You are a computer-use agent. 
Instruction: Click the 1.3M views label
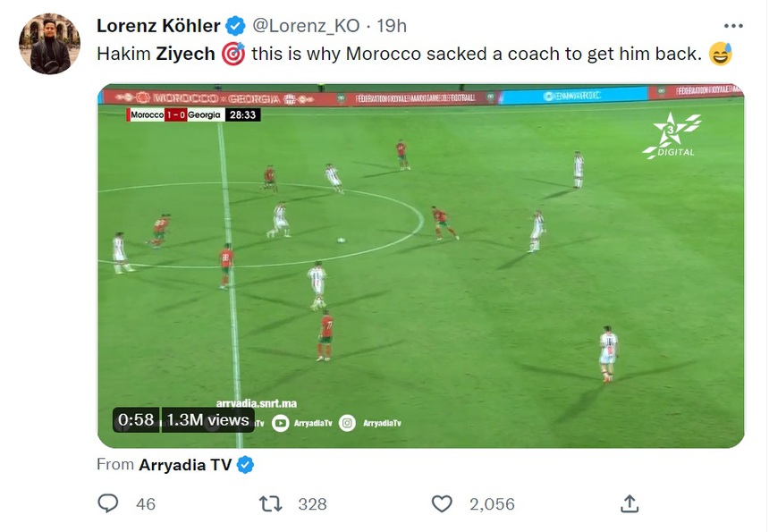(x=208, y=419)
